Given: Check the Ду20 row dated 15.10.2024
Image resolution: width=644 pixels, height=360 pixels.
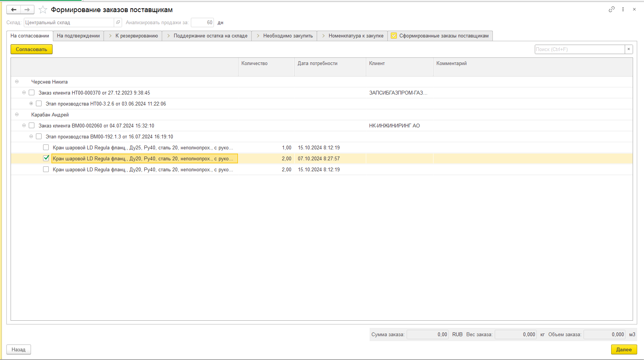Looking at the screenshot, I should click(46, 169).
